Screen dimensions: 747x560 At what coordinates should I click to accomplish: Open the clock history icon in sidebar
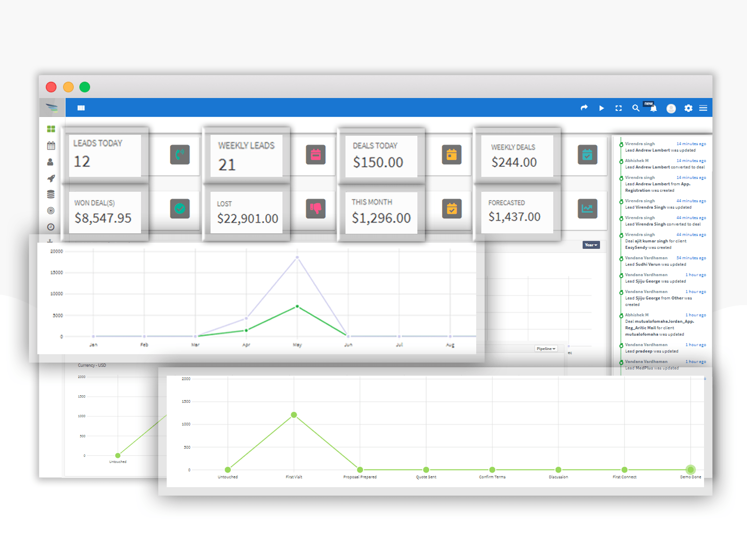click(51, 227)
